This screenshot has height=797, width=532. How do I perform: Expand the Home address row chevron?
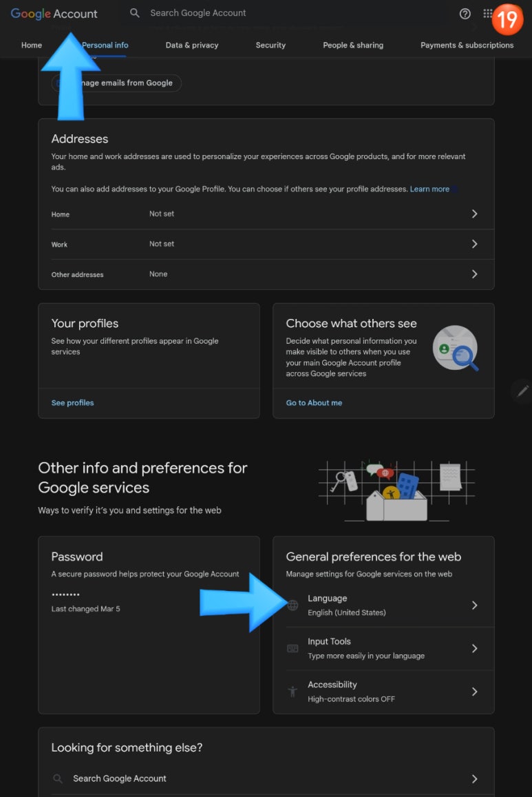click(474, 214)
